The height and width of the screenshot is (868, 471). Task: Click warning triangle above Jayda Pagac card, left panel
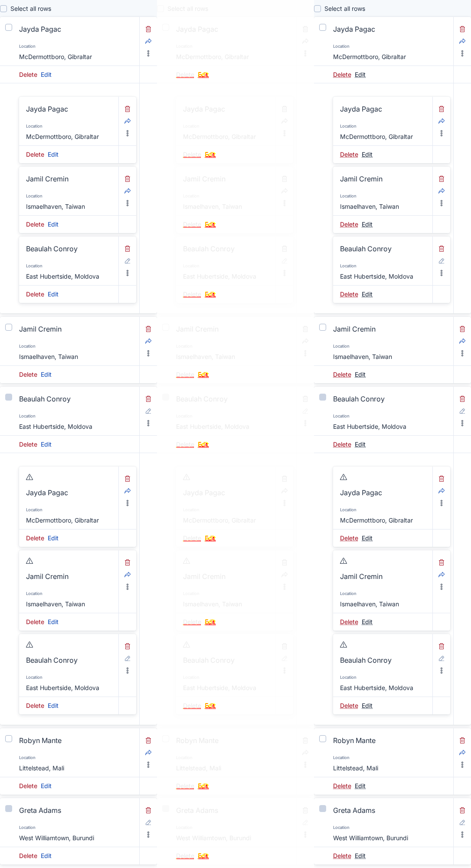[x=29, y=477]
